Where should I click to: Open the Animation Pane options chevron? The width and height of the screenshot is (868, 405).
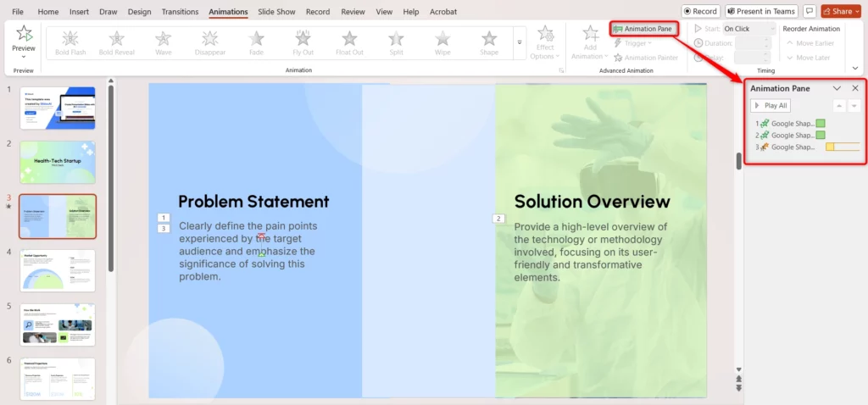tap(837, 88)
